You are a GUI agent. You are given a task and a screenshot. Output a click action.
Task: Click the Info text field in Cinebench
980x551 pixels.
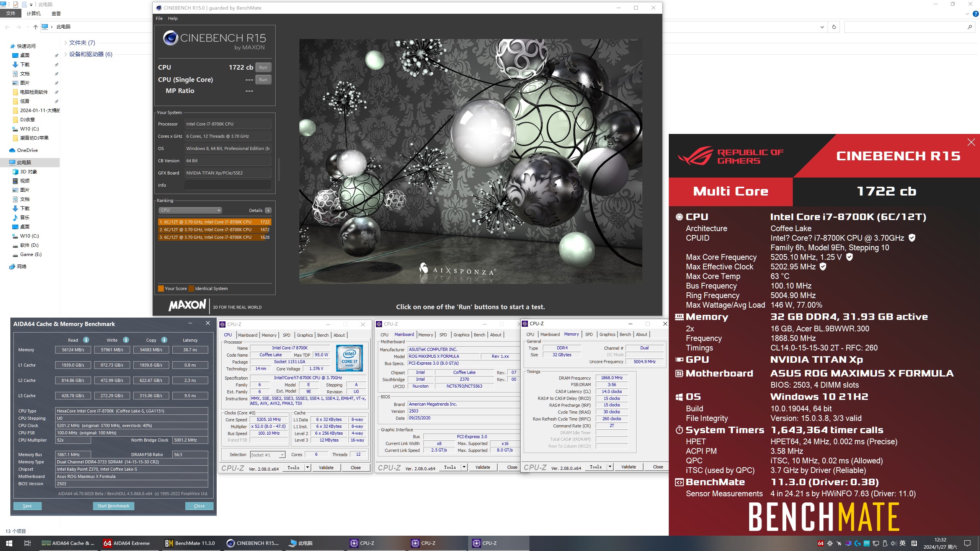[x=228, y=185]
